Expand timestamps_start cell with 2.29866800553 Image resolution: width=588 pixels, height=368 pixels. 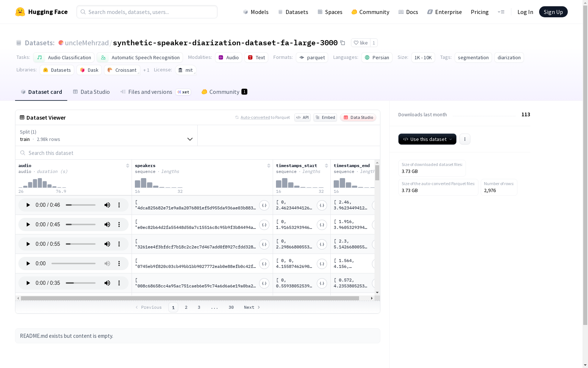[x=322, y=244]
